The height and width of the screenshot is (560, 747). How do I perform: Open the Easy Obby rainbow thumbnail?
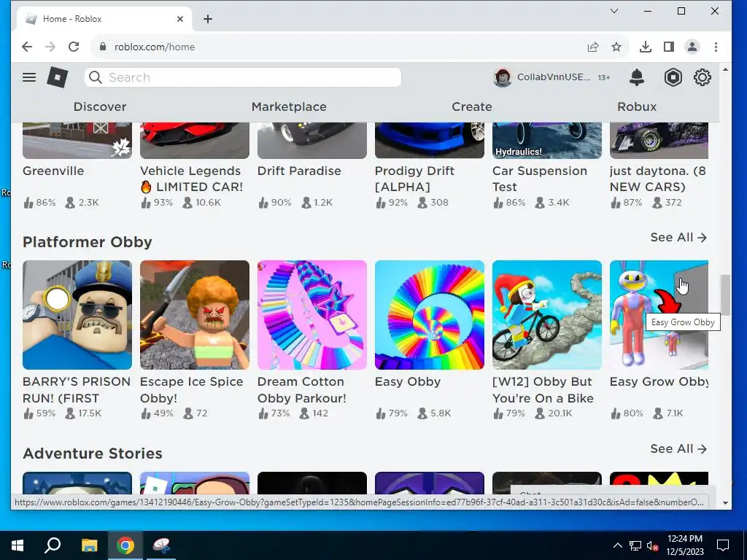(x=429, y=315)
